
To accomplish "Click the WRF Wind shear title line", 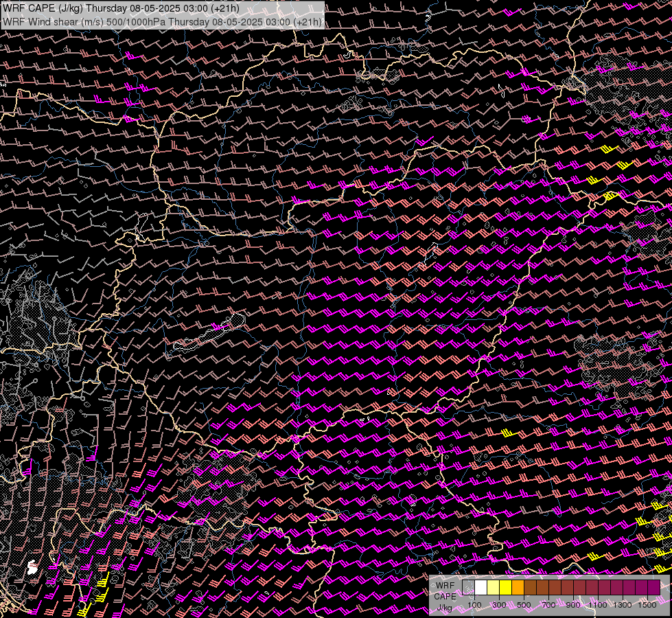I will [162, 21].
